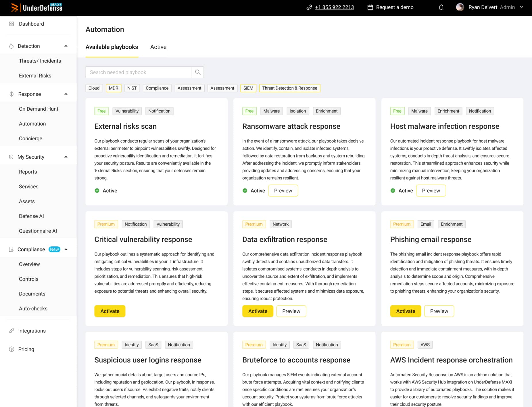Click green check on Host malware infection response

tap(393, 191)
